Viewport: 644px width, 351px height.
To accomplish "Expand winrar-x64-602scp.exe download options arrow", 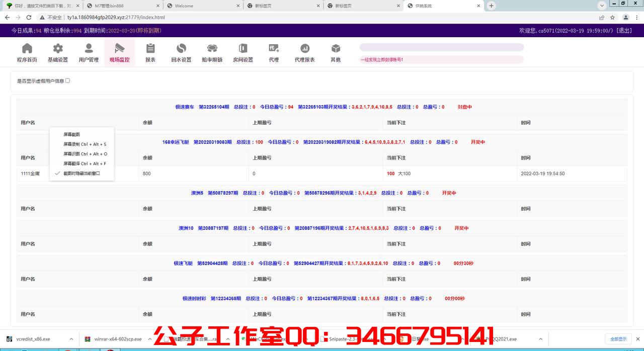I will (150, 339).
